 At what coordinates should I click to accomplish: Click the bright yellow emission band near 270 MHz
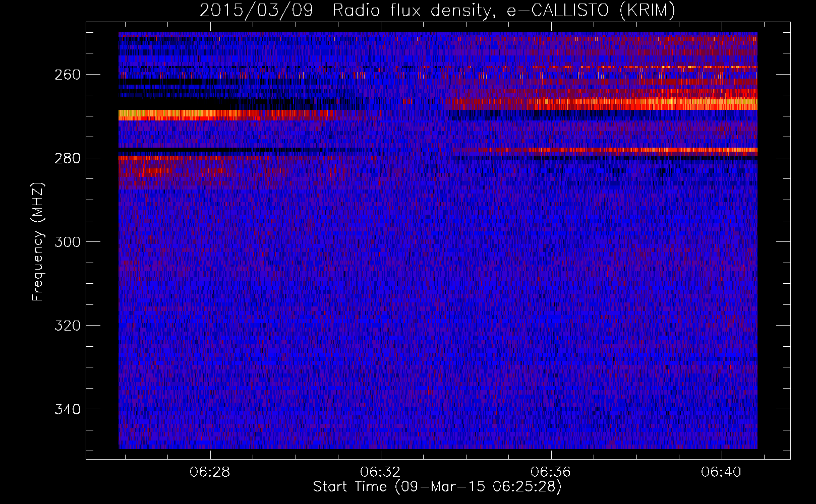coord(227,115)
